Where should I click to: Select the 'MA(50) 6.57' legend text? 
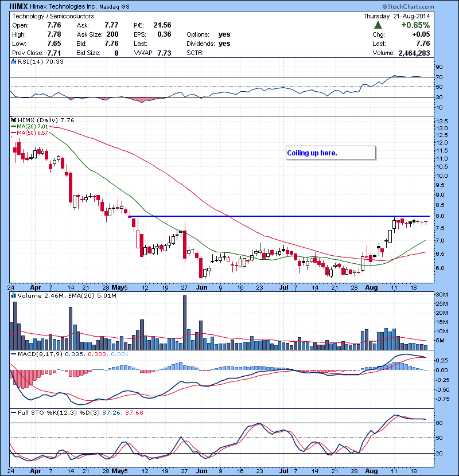pos(33,133)
